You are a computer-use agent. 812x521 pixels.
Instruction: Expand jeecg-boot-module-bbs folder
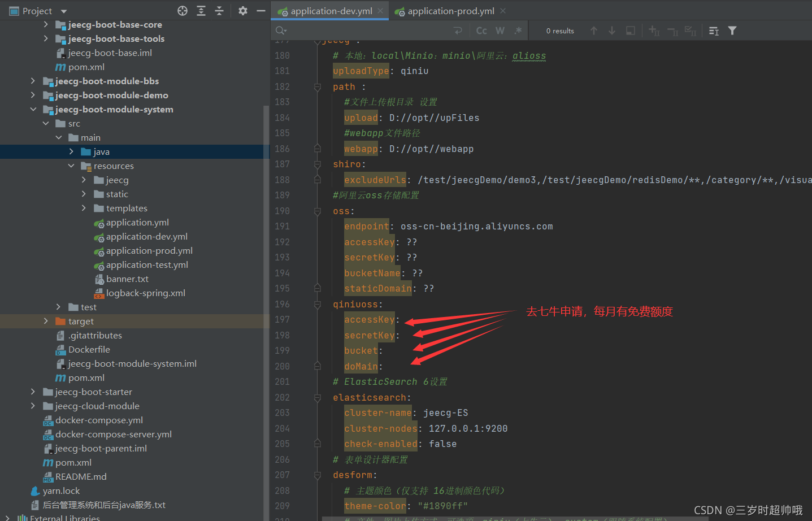click(33, 81)
